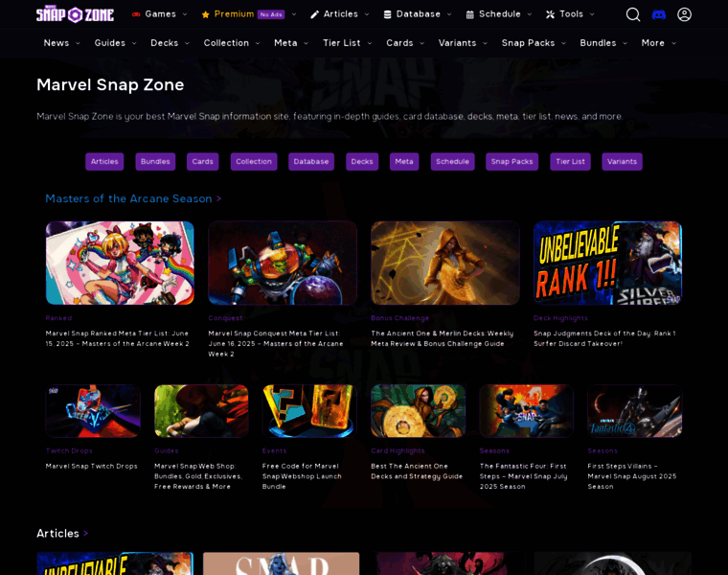Screen dimensions: 728x575
Task: Open the Twitch Drops category label
Action: click(69, 451)
